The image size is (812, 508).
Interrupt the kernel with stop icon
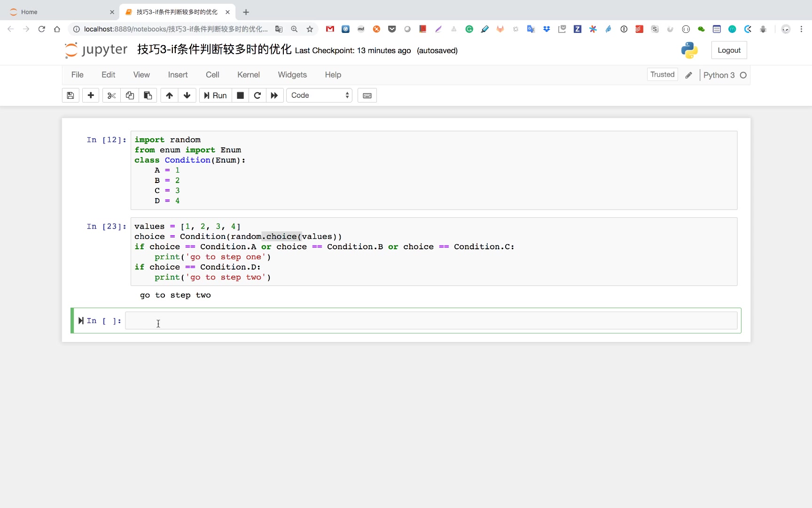point(240,95)
